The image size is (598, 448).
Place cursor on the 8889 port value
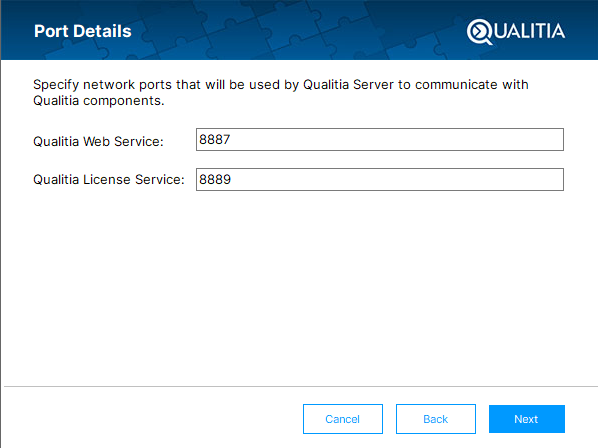[215, 180]
